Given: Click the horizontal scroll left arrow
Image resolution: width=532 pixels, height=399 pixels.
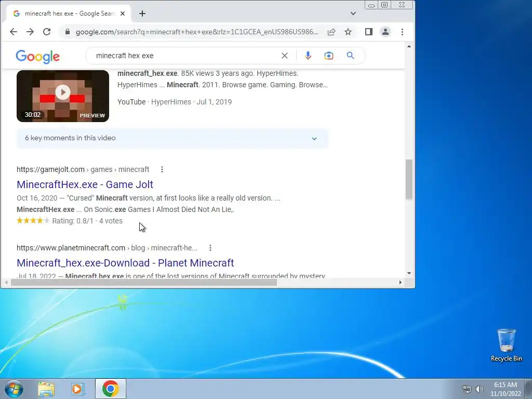Looking at the screenshot, I should (6, 282).
